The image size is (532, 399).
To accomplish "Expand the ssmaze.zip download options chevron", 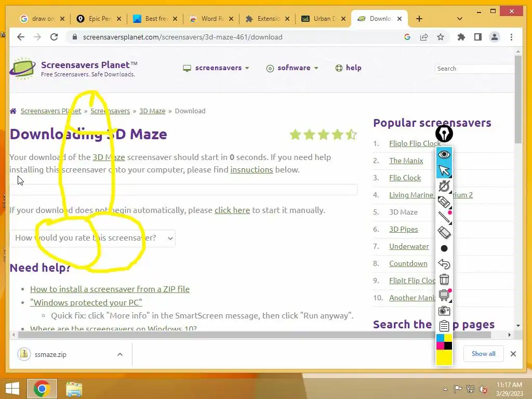I will pos(120,354).
